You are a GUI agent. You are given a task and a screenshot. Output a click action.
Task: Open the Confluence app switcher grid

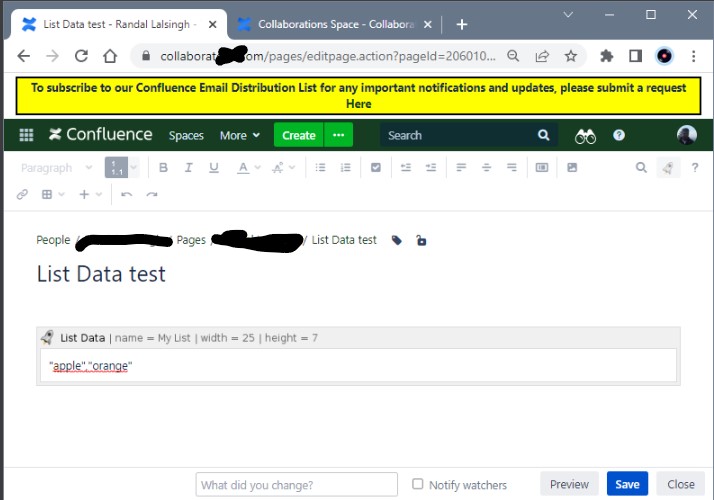26,135
